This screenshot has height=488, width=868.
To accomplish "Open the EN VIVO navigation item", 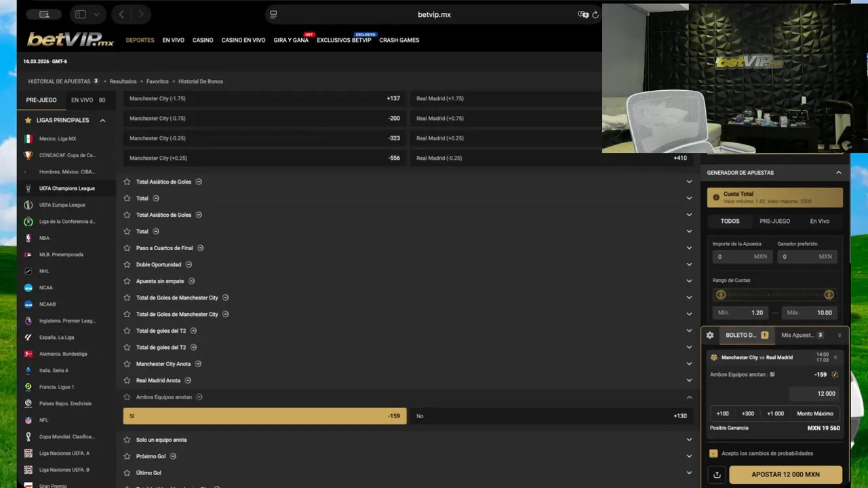I will coord(173,40).
